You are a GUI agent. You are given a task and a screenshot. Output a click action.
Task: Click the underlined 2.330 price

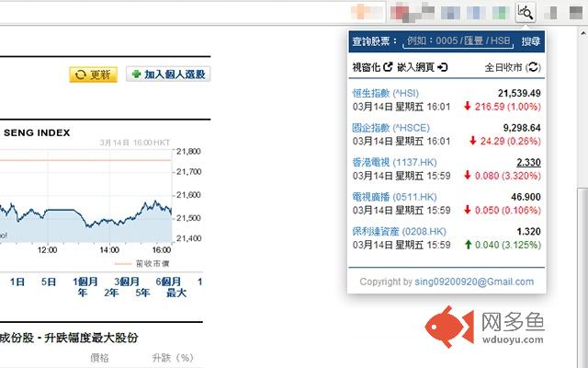pos(528,162)
